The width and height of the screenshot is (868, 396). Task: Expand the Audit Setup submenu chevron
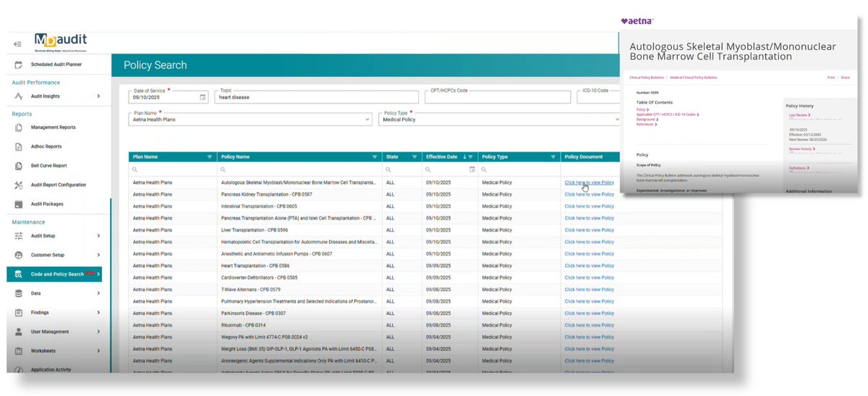98,236
